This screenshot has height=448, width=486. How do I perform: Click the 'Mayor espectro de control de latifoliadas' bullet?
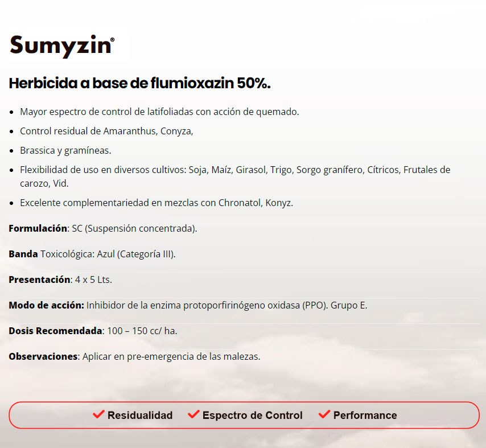(159, 112)
